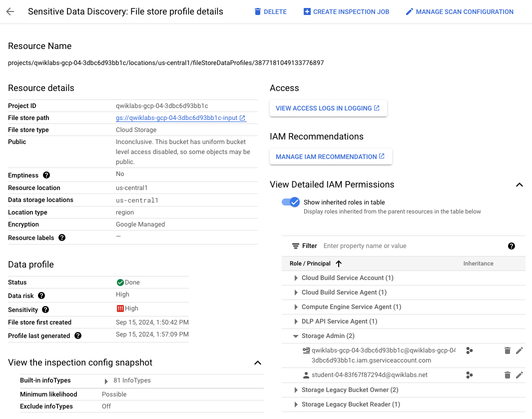This screenshot has height=419, width=532.
Task: Click the red High sensitivity icon
Action: point(120,308)
